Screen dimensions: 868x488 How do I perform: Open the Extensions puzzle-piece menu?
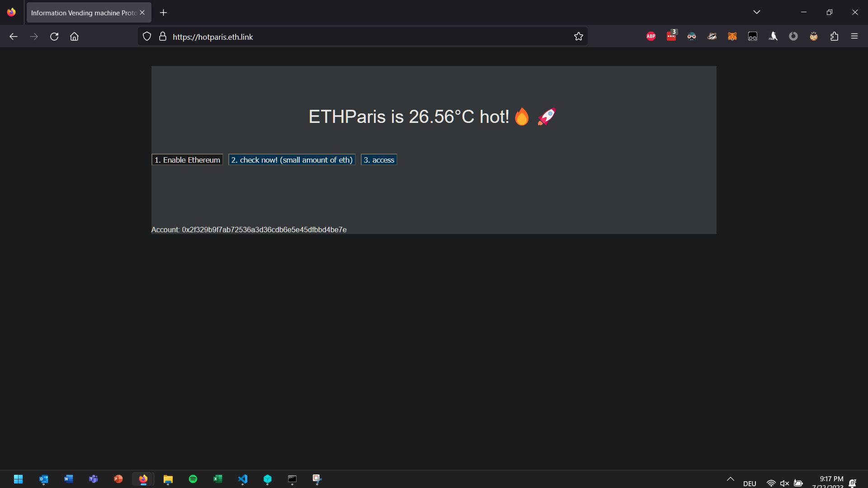point(834,37)
